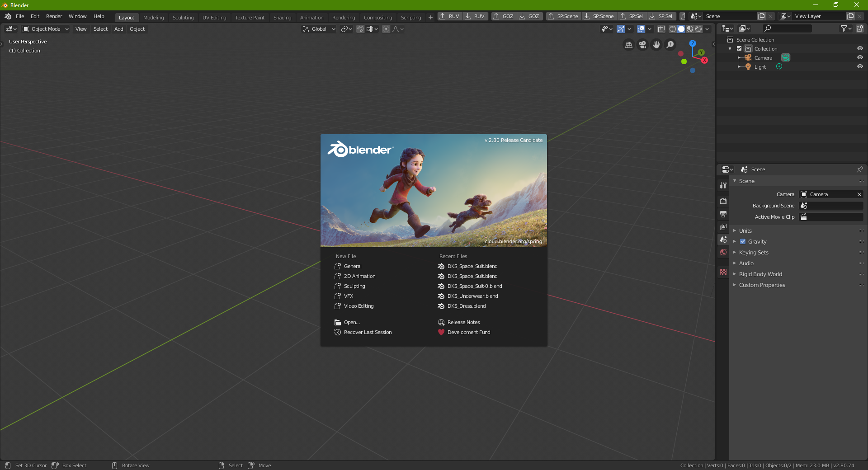Select solid viewport shading
This screenshot has height=470, width=868.
tap(681, 29)
